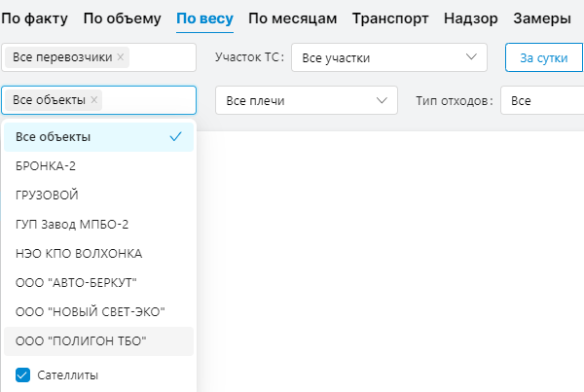Open the Тип отходов dropdown

click(541, 100)
